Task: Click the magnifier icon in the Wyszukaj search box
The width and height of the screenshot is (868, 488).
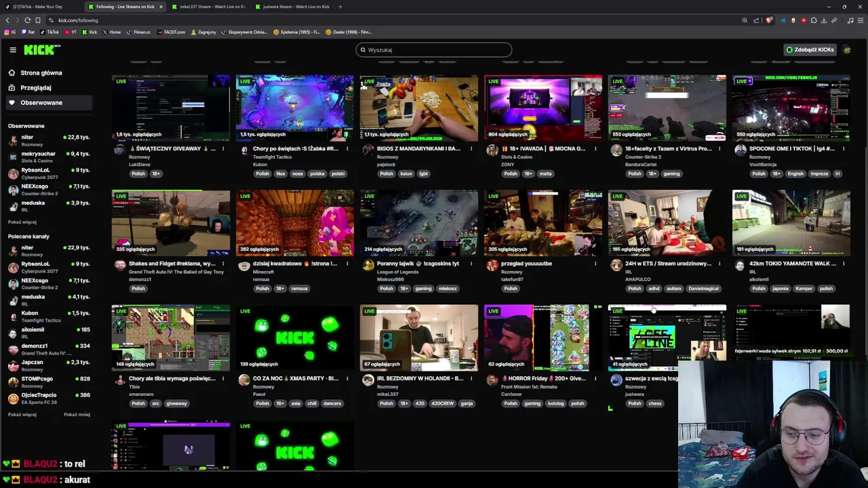Action: click(363, 49)
